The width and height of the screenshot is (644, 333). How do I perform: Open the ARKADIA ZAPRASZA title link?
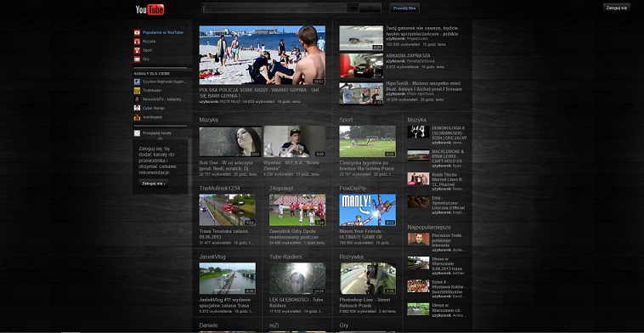click(409, 55)
